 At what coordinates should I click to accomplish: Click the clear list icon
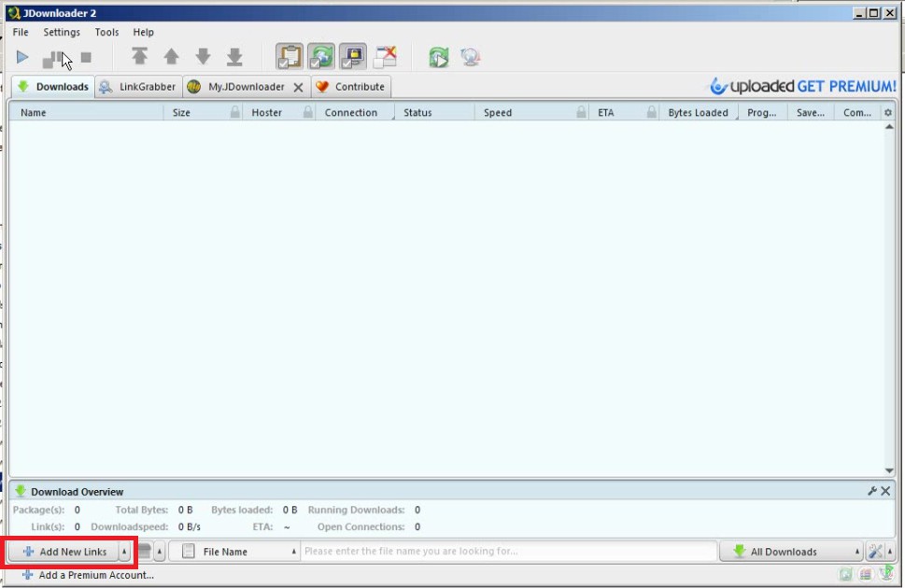pyautogui.click(x=145, y=551)
